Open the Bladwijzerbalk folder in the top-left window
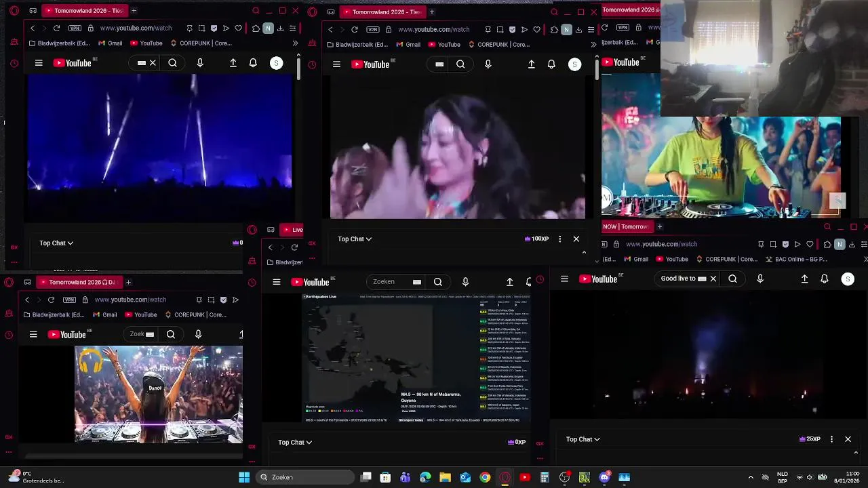The image size is (868, 488). (x=60, y=43)
